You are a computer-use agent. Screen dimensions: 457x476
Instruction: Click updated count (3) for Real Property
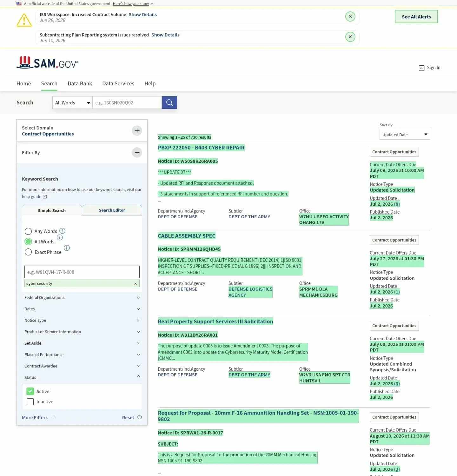pyautogui.click(x=397, y=384)
